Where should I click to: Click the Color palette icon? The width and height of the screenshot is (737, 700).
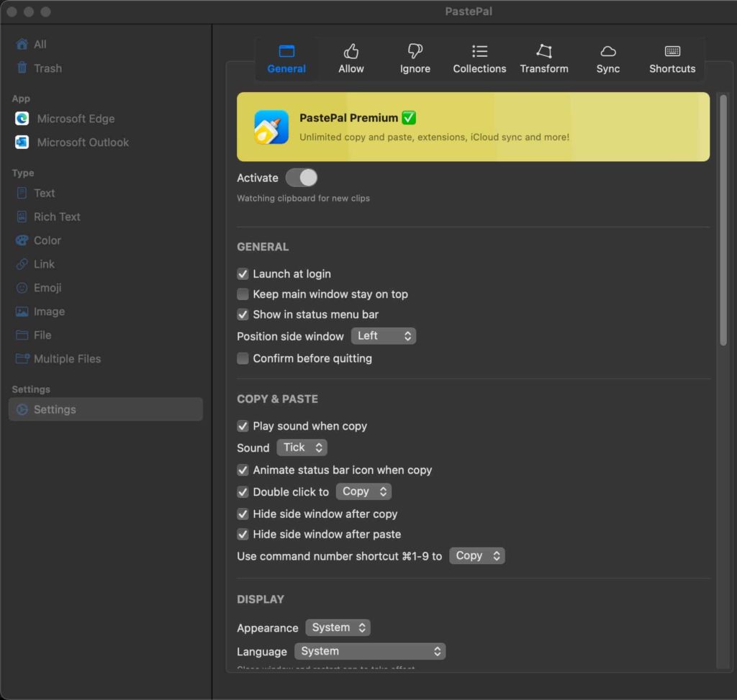point(22,240)
